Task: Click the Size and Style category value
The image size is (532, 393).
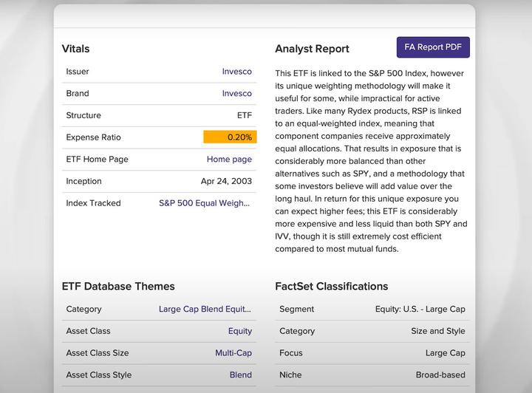Action: pos(438,332)
